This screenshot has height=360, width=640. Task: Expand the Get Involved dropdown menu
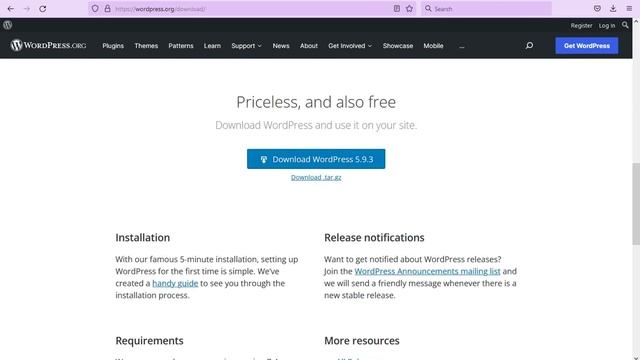pos(350,46)
